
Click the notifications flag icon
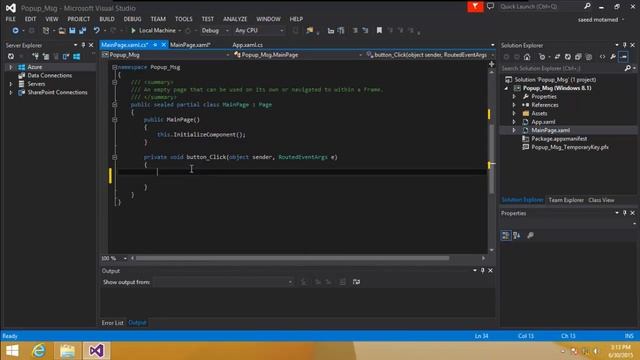click(475, 7)
